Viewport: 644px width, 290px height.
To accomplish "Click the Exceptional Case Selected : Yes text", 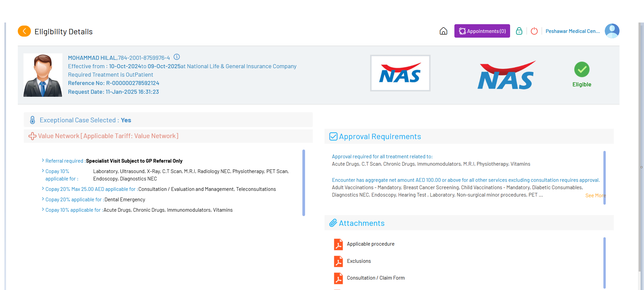I will [x=85, y=120].
